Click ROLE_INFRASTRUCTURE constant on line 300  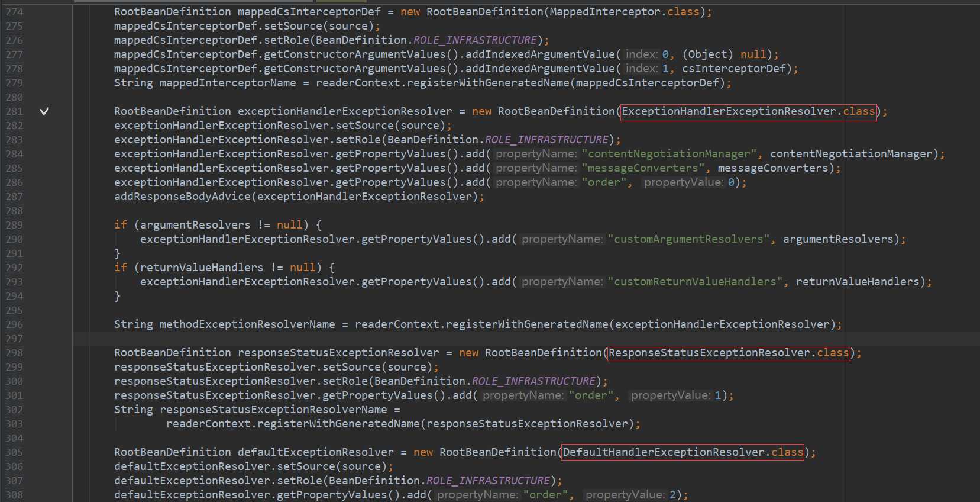[533, 381]
